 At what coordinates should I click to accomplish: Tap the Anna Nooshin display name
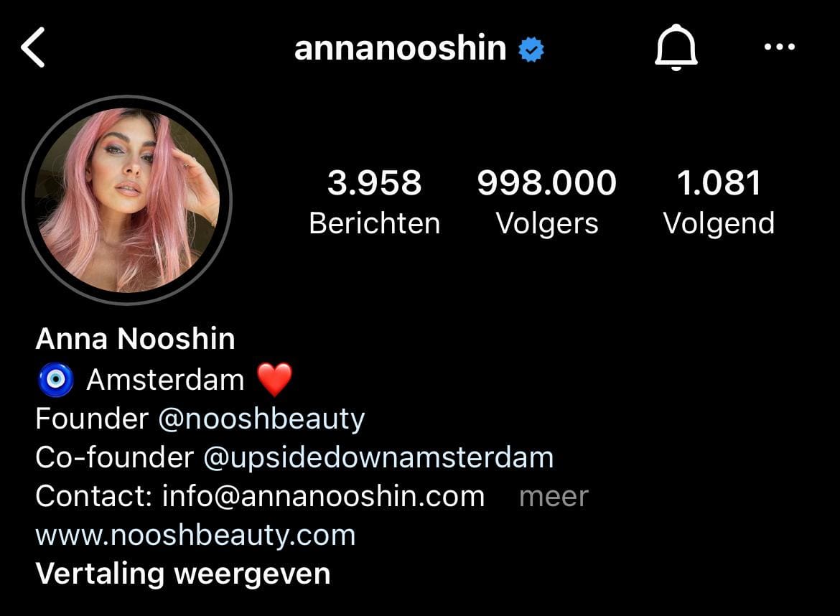click(136, 339)
